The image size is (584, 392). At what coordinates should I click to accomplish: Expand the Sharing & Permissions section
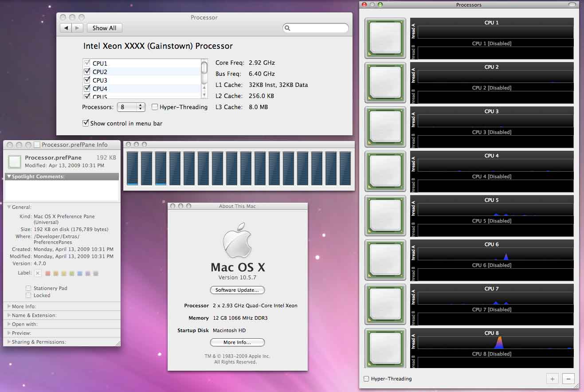tap(9, 342)
